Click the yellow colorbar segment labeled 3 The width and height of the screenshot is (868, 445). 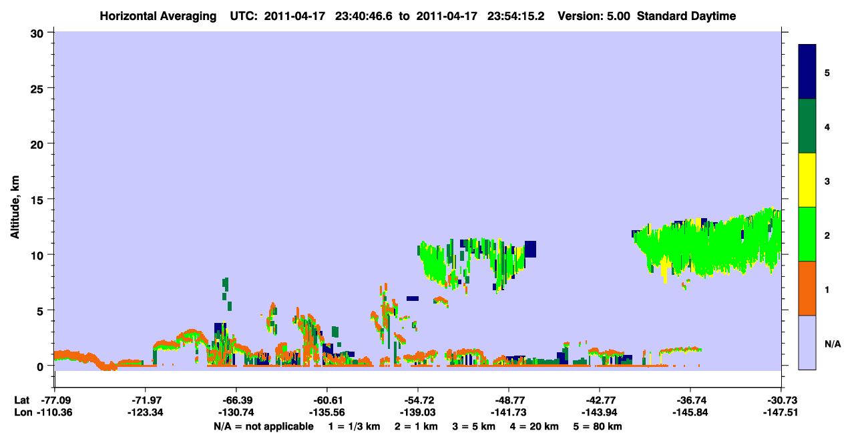(807, 180)
